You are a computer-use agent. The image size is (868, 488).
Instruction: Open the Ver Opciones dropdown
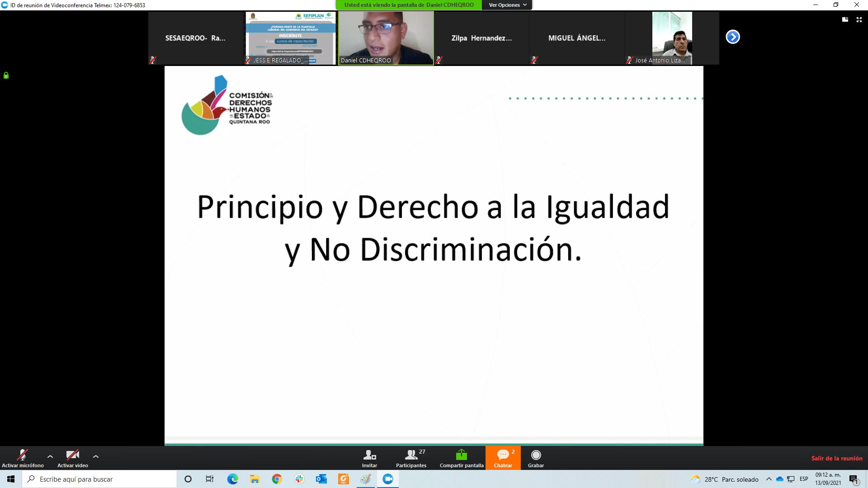[507, 5]
